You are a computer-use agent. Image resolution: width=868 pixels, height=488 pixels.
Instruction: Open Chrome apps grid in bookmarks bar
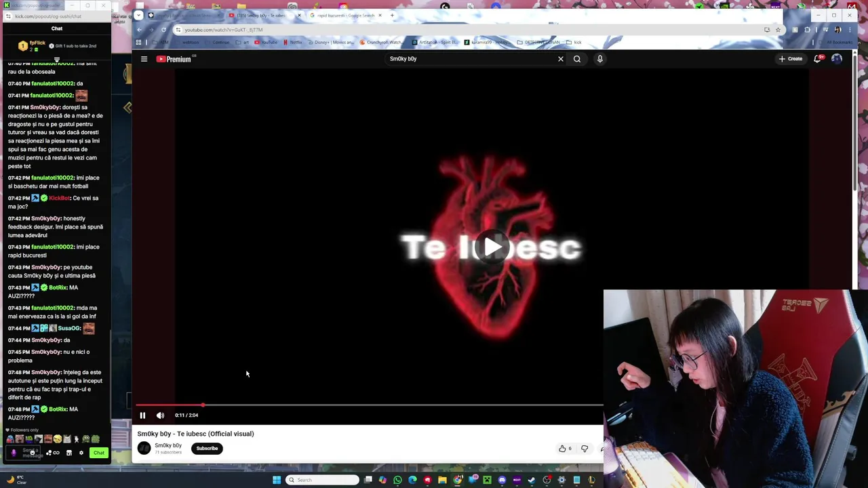click(x=138, y=42)
